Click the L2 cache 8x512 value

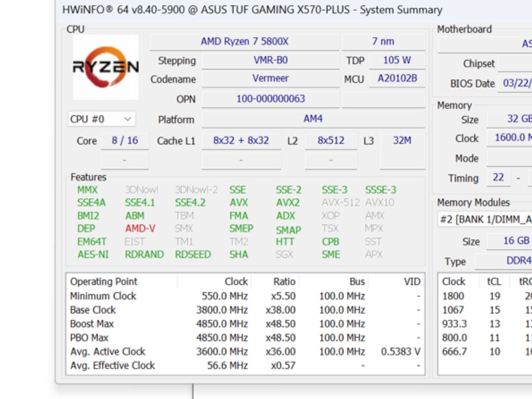tap(331, 141)
